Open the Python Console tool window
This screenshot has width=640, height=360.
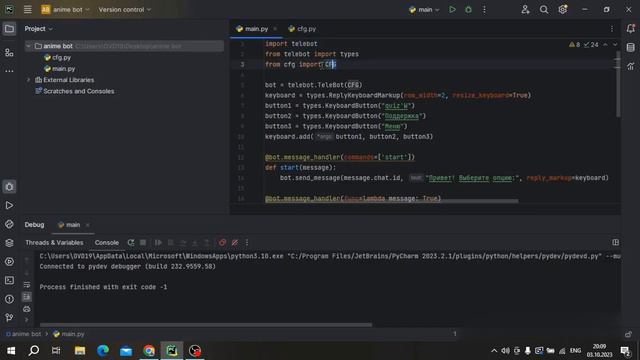pos(9,224)
